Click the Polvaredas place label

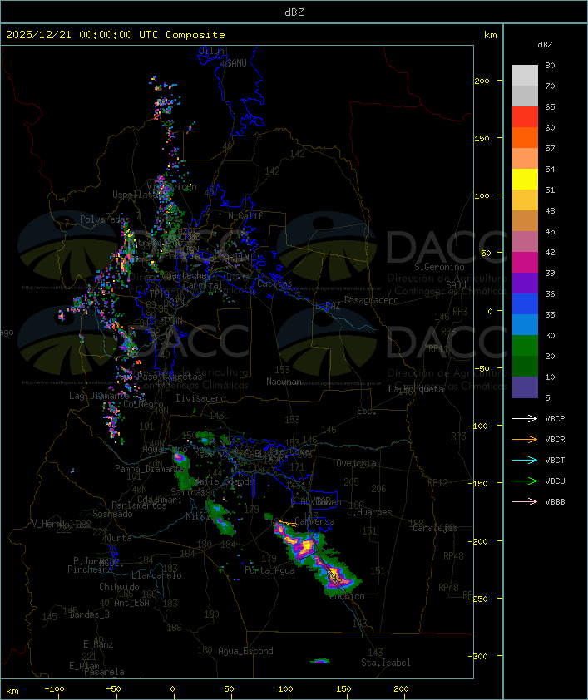pyautogui.click(x=105, y=219)
